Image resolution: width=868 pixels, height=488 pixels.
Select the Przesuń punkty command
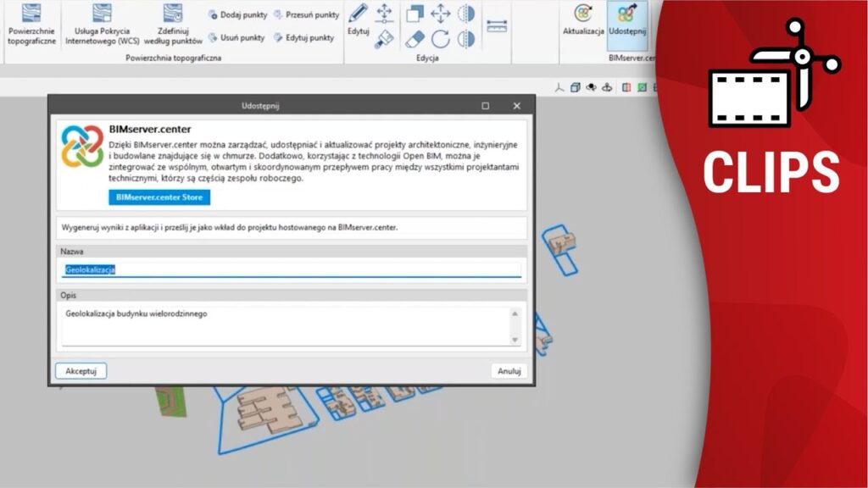[306, 15]
